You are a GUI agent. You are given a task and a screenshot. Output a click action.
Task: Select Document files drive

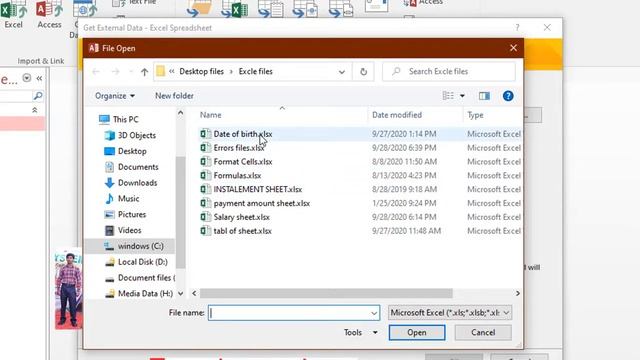pos(139,278)
